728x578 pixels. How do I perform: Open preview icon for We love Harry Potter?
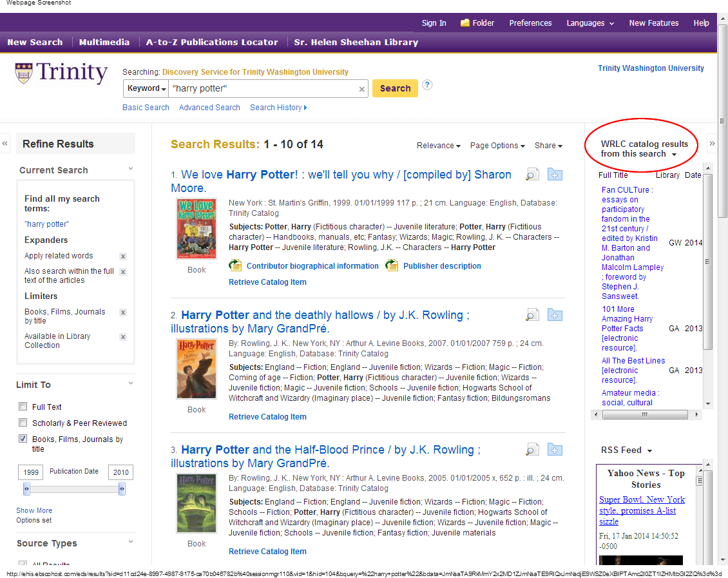pos(532,175)
